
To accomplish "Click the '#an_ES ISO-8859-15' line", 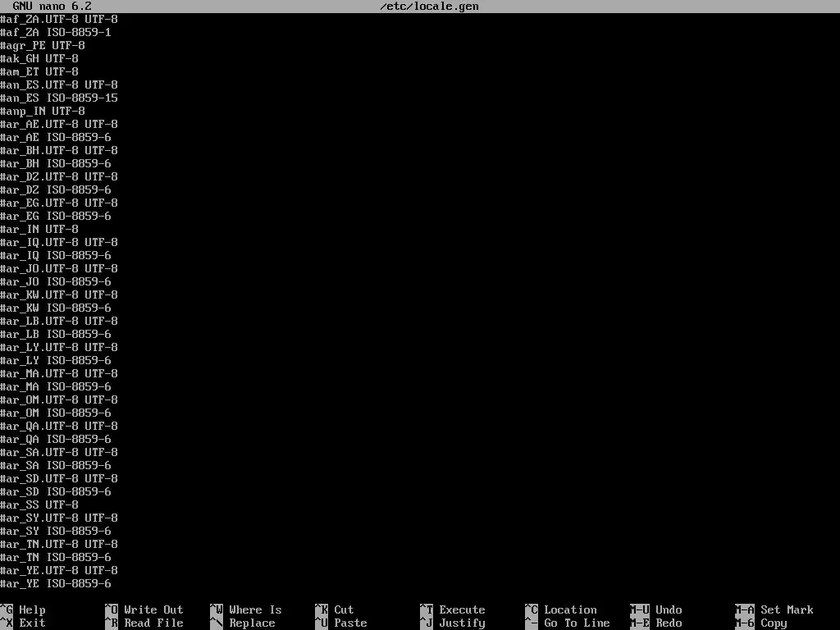I will click(x=59, y=98).
